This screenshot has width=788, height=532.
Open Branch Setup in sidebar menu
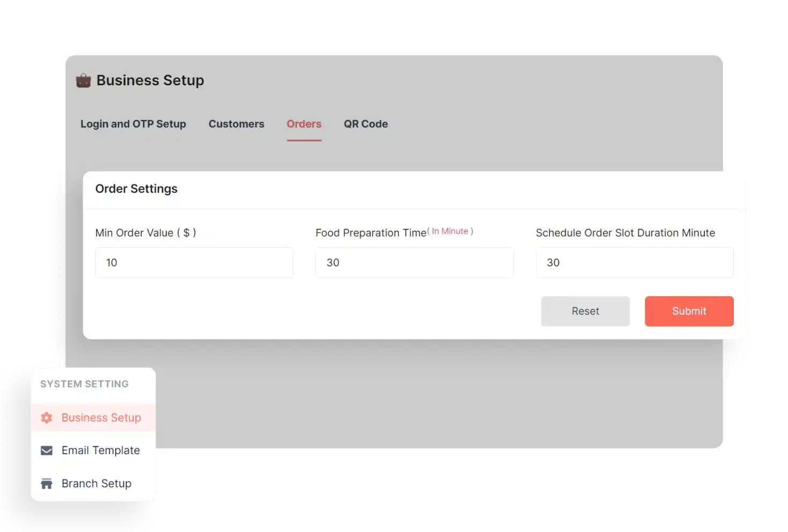93,484
